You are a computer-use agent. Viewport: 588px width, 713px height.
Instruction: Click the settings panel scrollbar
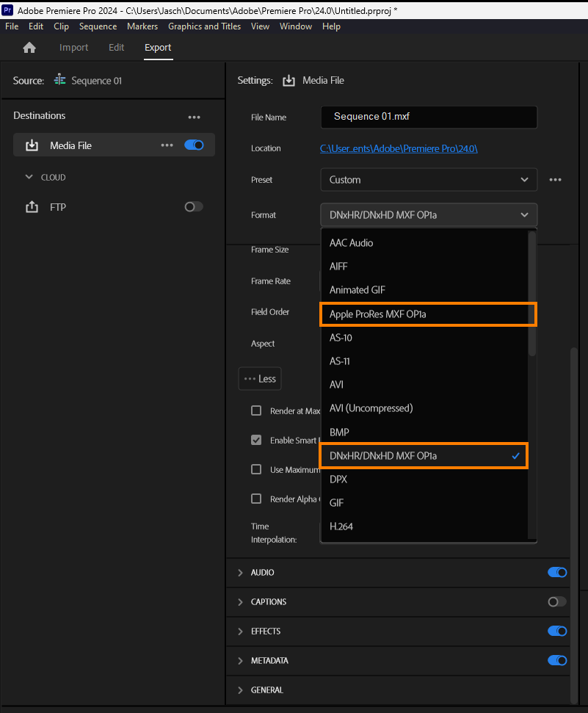click(x=574, y=525)
